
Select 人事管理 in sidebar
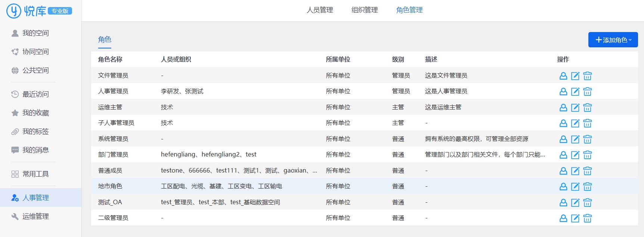pyautogui.click(x=41, y=197)
